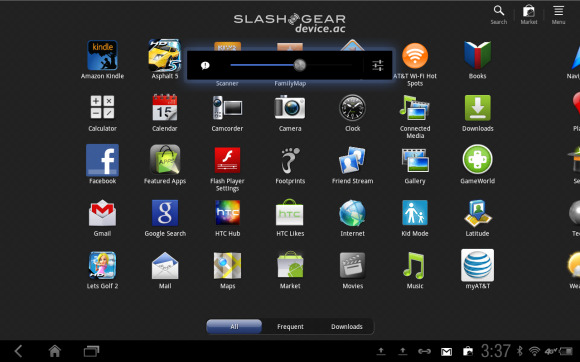
Task: Switch to the Downloads tab
Action: tap(347, 327)
